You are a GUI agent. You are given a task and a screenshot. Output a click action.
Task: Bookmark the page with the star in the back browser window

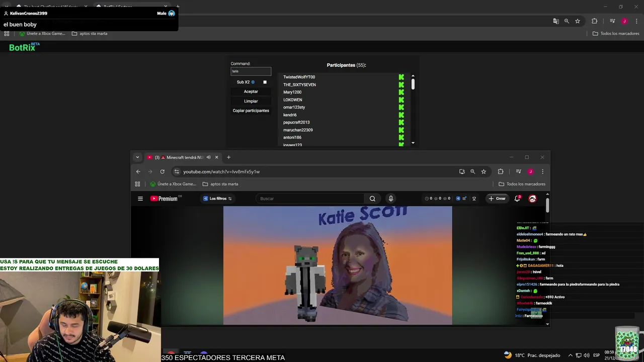click(x=578, y=21)
